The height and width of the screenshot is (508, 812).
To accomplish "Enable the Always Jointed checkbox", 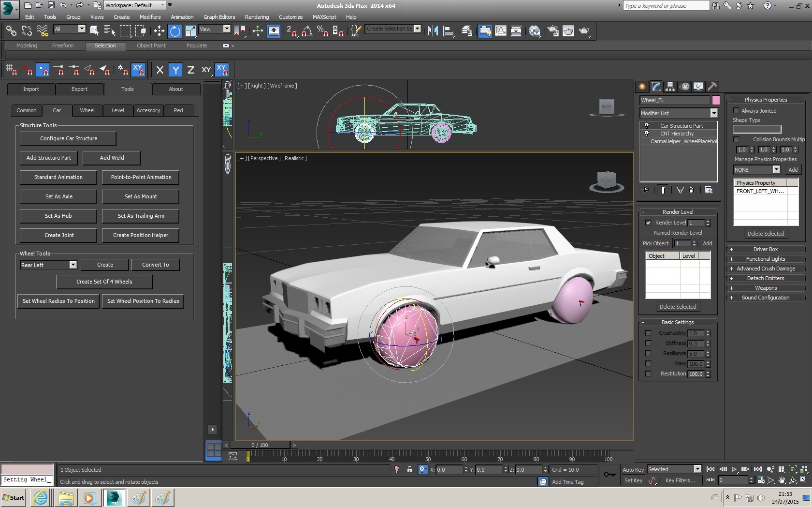I will 736,111.
